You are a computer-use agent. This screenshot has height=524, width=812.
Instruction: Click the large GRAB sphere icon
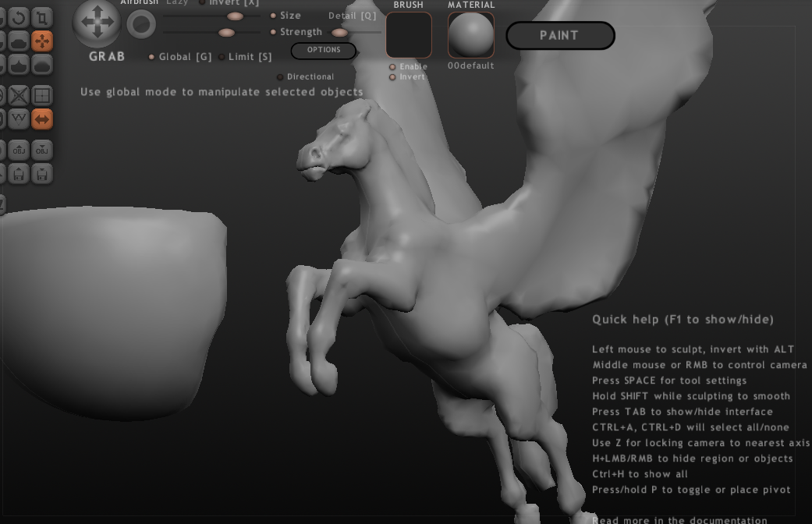97,23
